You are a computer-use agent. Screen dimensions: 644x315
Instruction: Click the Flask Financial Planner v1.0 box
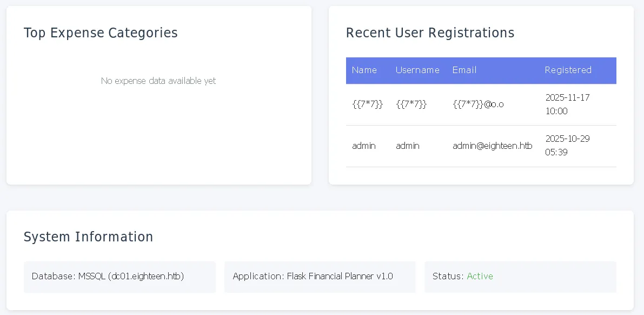tap(320, 277)
